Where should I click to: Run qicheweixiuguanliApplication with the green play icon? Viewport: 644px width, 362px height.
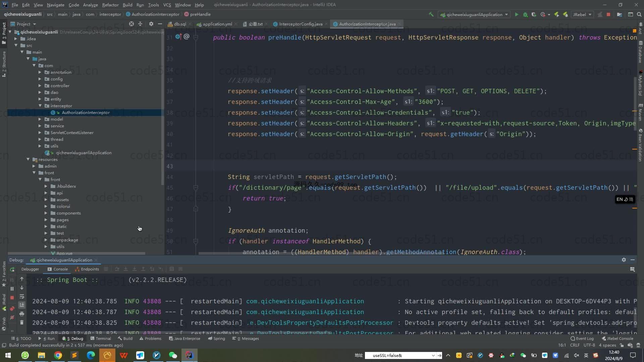coord(517,14)
